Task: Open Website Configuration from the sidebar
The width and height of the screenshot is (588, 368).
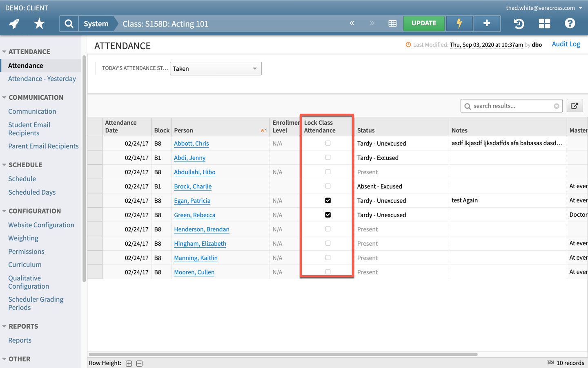Action: pos(41,225)
